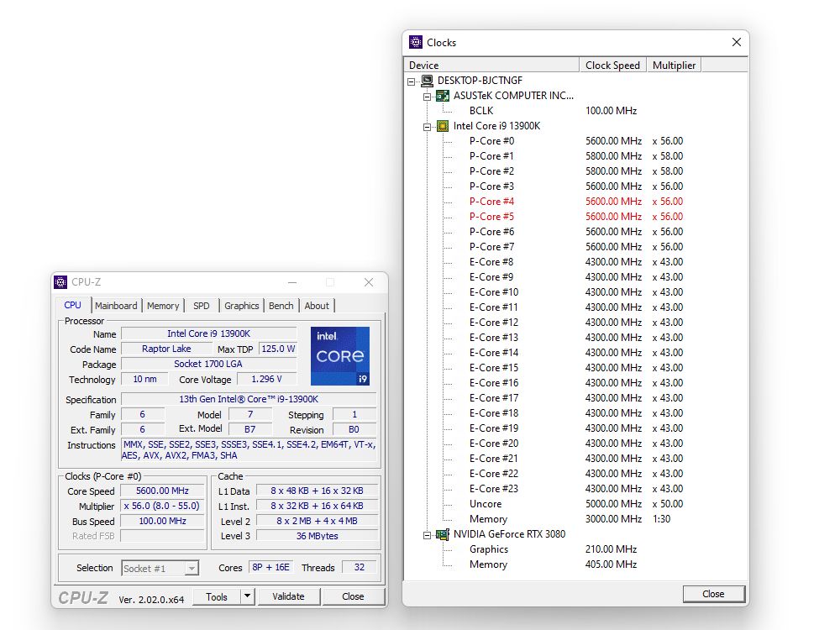
Task: Click the Close button in Clocks window
Action: click(713, 594)
